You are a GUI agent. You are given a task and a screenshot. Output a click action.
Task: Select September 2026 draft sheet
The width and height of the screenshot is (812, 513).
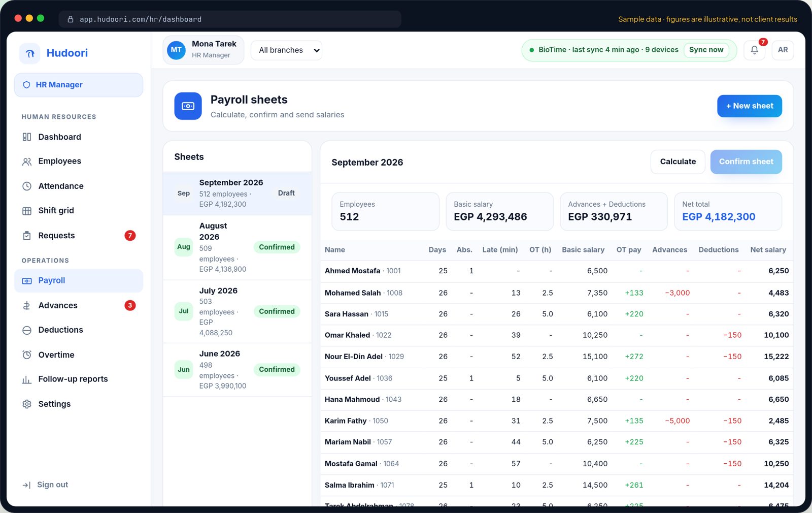pos(237,194)
